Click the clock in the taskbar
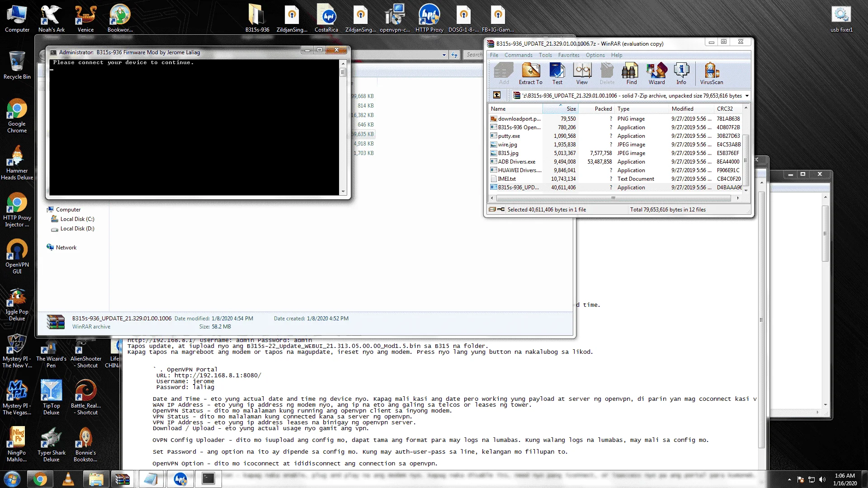The width and height of the screenshot is (868, 488). pyautogui.click(x=844, y=479)
